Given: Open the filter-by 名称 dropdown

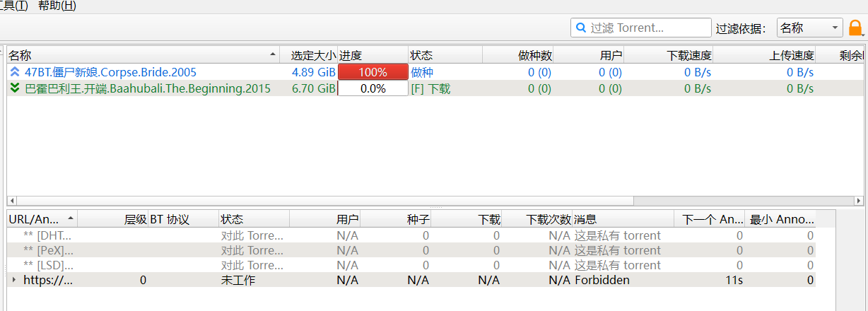Looking at the screenshot, I should point(809,28).
